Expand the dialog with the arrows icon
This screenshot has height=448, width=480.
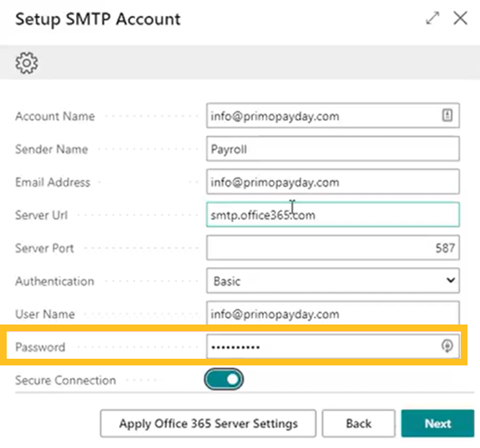(x=432, y=18)
